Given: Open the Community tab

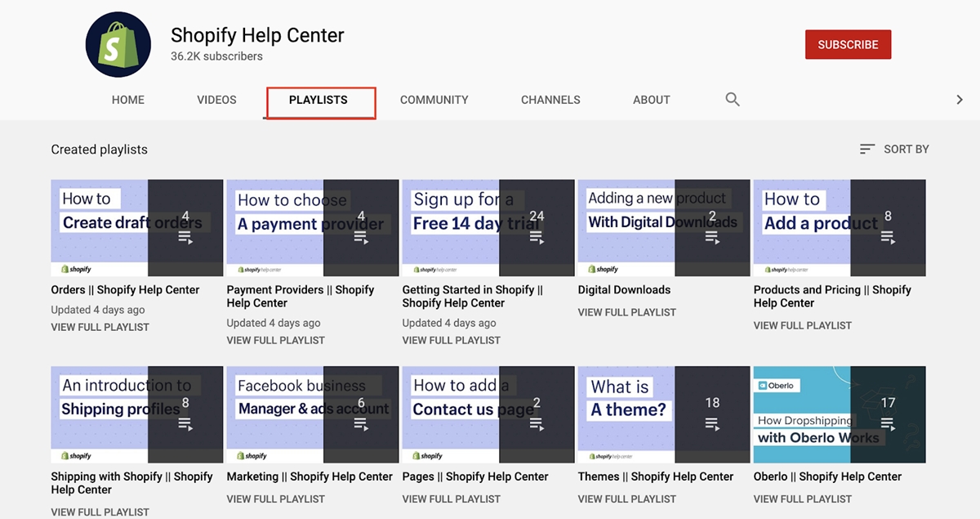Looking at the screenshot, I should click(434, 100).
